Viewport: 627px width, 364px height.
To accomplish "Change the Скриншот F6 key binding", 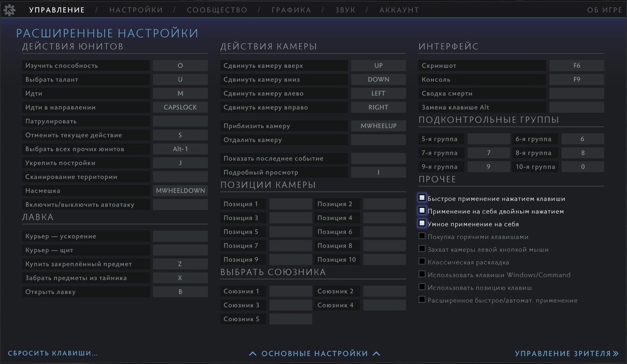I will [x=577, y=66].
